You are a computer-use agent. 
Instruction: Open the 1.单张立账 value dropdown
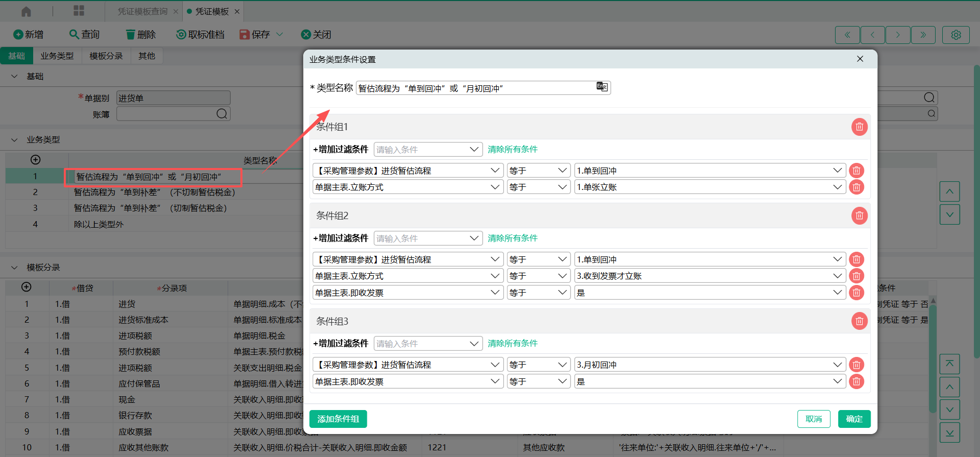pos(710,187)
